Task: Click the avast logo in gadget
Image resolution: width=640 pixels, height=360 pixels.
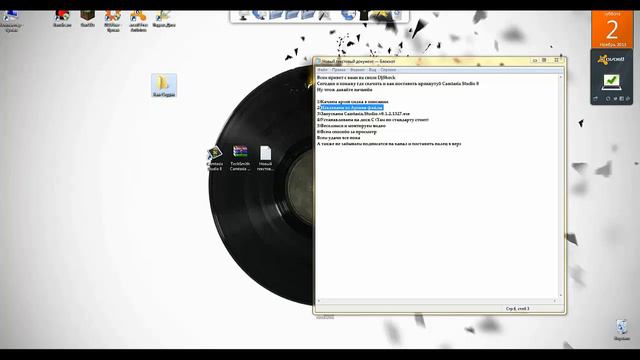Action: (611, 60)
